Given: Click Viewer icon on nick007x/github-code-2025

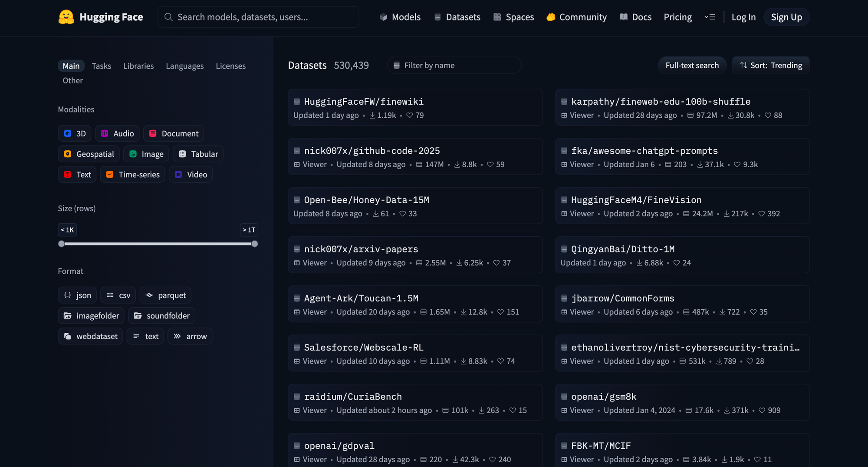Looking at the screenshot, I should click(x=297, y=165).
